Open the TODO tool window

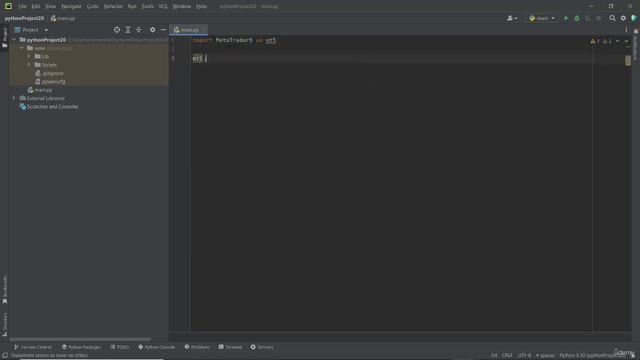coord(120,347)
